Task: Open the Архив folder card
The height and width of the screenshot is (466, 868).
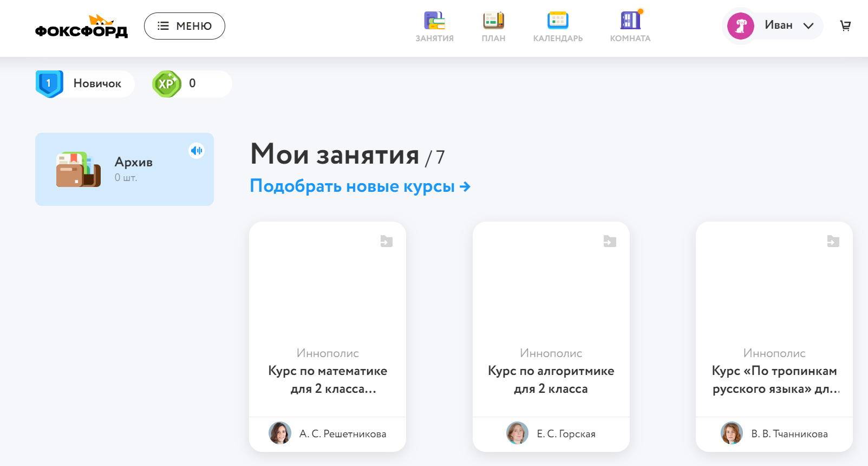Action: [124, 170]
